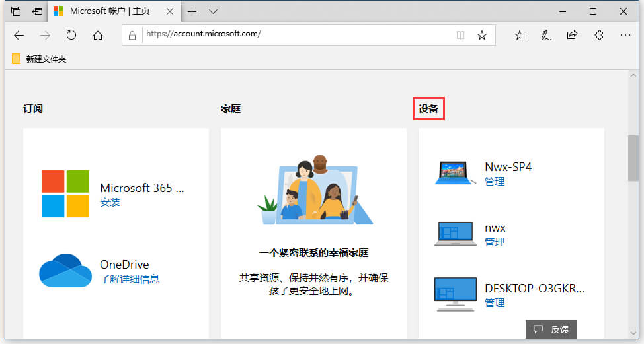Click the Nwx-SP4 device name
The height and width of the screenshot is (344, 644).
[508, 167]
